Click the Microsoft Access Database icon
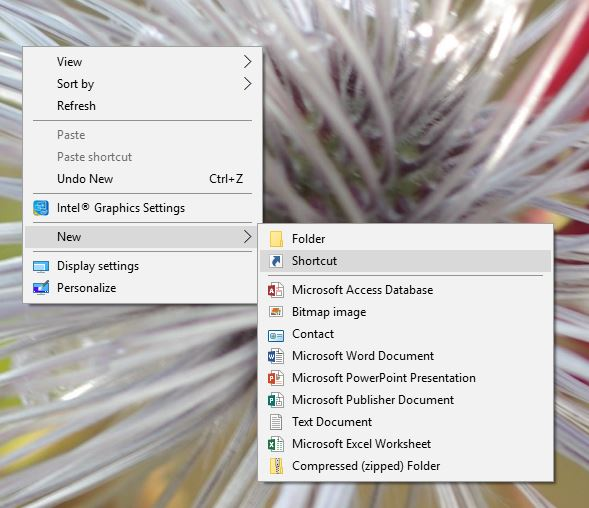The height and width of the screenshot is (508, 589). (276, 290)
